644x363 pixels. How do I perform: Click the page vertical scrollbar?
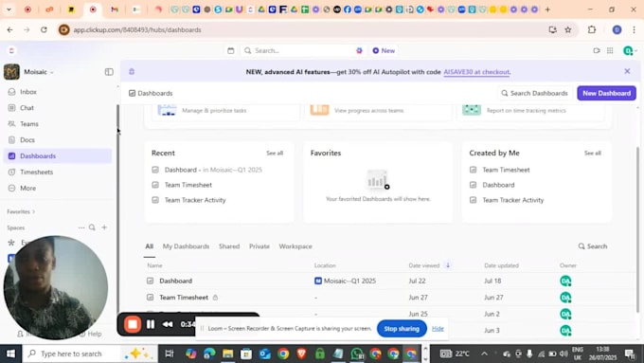point(637,229)
